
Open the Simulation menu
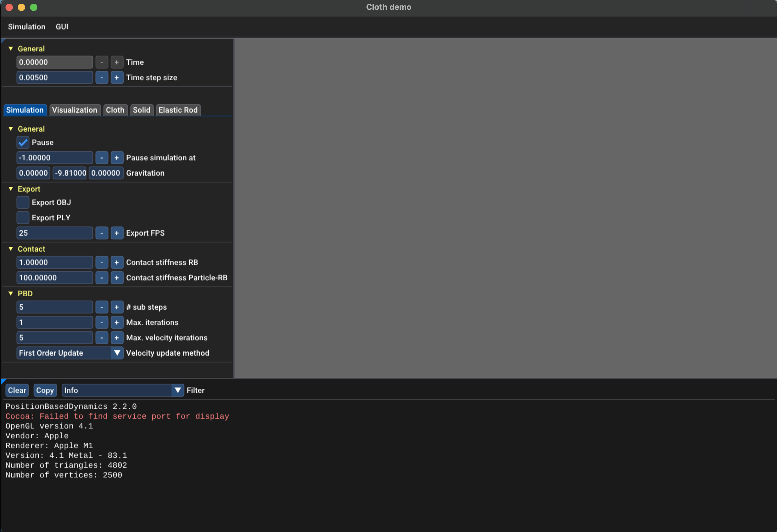point(26,26)
